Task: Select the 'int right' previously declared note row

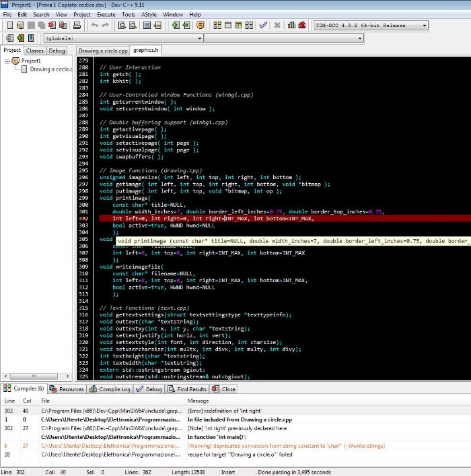Action: pyautogui.click(x=235, y=428)
